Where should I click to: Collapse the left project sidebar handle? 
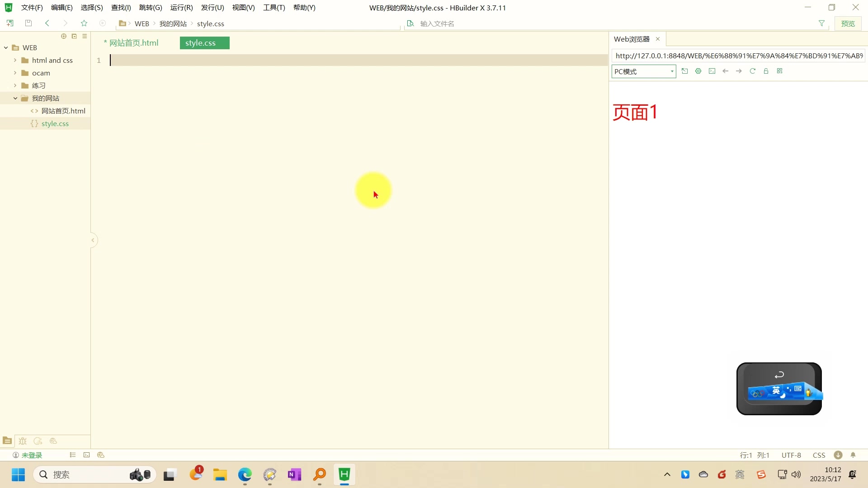click(93, 240)
